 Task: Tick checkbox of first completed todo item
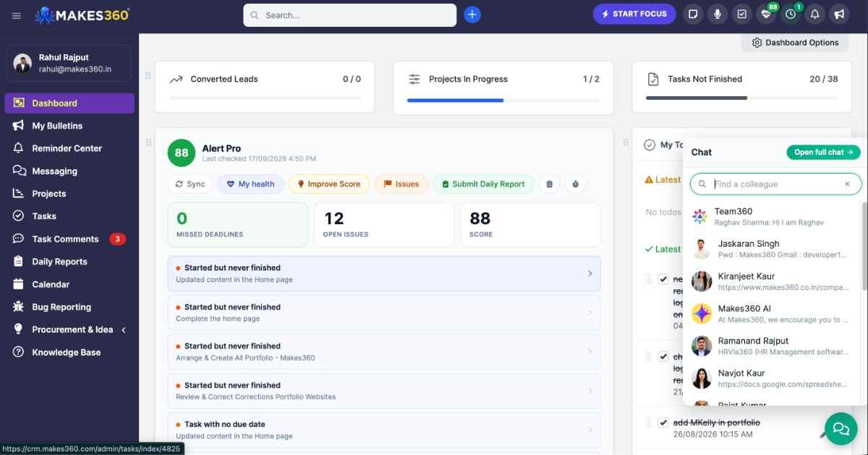(663, 279)
